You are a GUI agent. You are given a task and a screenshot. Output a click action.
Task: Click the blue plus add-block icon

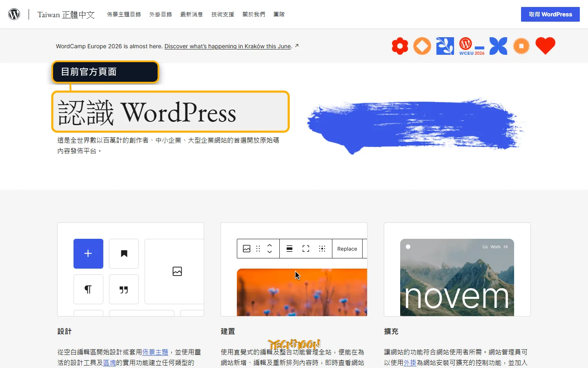click(88, 254)
